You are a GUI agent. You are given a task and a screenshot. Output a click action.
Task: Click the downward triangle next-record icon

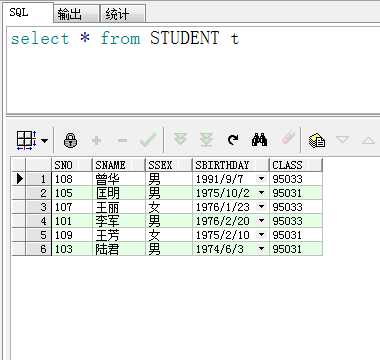click(x=342, y=140)
